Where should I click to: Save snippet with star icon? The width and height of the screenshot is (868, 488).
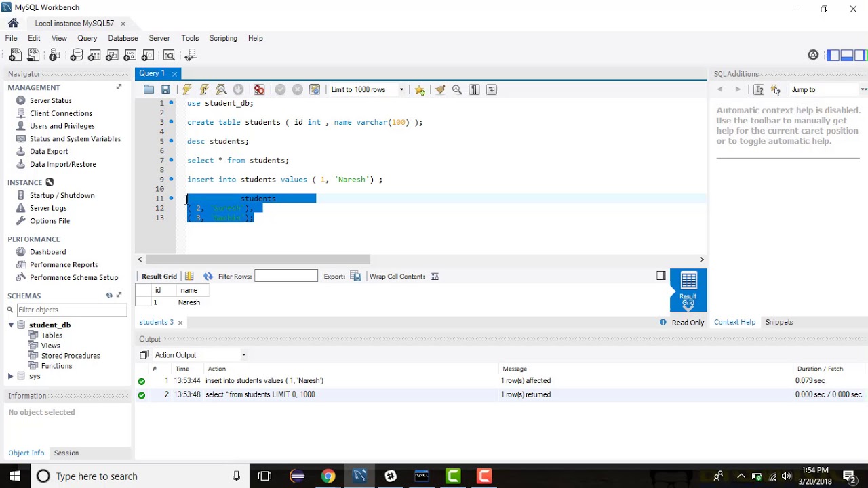point(420,89)
